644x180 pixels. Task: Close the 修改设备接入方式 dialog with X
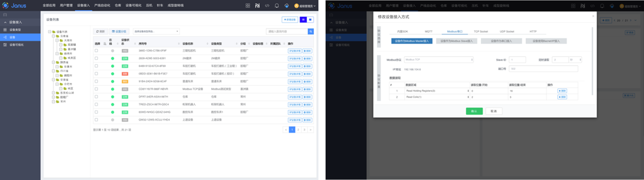point(593,16)
